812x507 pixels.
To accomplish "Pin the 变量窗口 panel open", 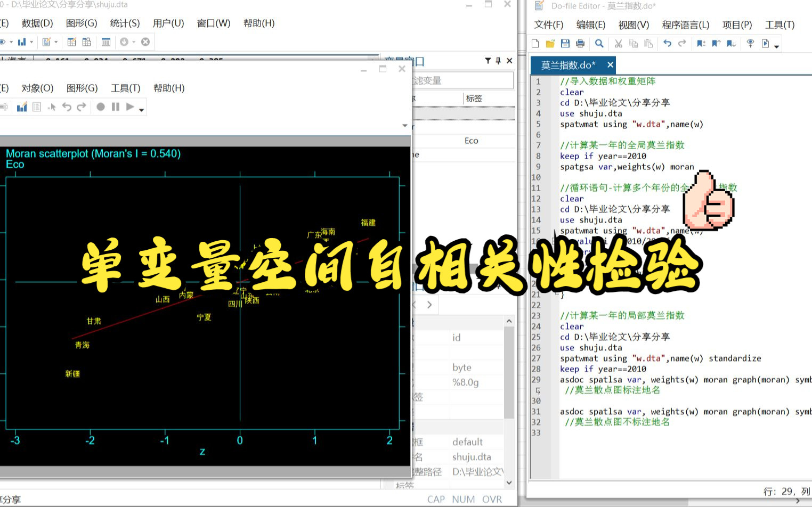I will point(497,61).
